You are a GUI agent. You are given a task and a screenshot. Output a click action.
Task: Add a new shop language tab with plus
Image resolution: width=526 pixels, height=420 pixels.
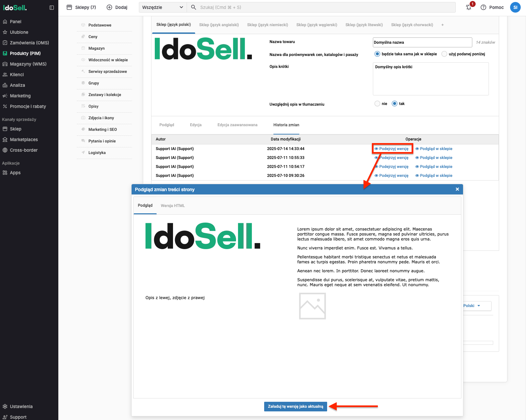442,25
